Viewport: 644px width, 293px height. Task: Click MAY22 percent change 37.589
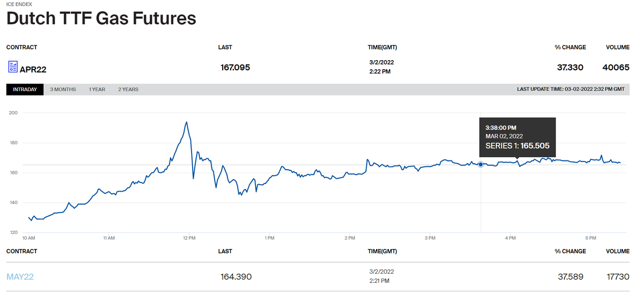point(571,277)
